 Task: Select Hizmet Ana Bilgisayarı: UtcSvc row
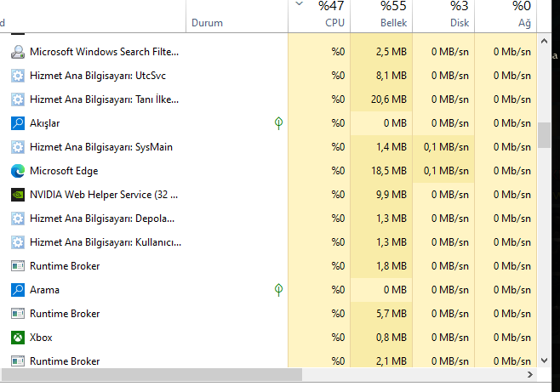click(x=269, y=76)
